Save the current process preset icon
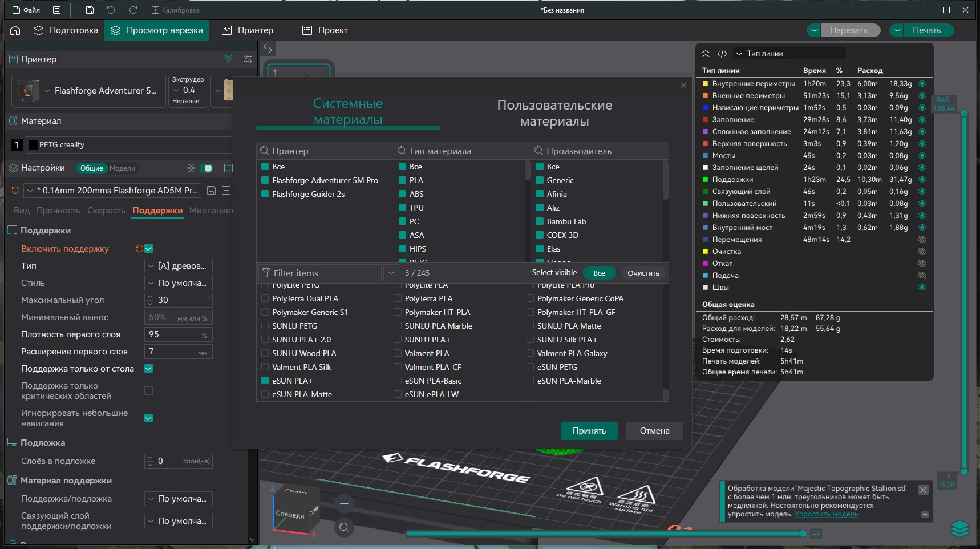Viewport: 980px width, 549px height. pyautogui.click(x=211, y=191)
